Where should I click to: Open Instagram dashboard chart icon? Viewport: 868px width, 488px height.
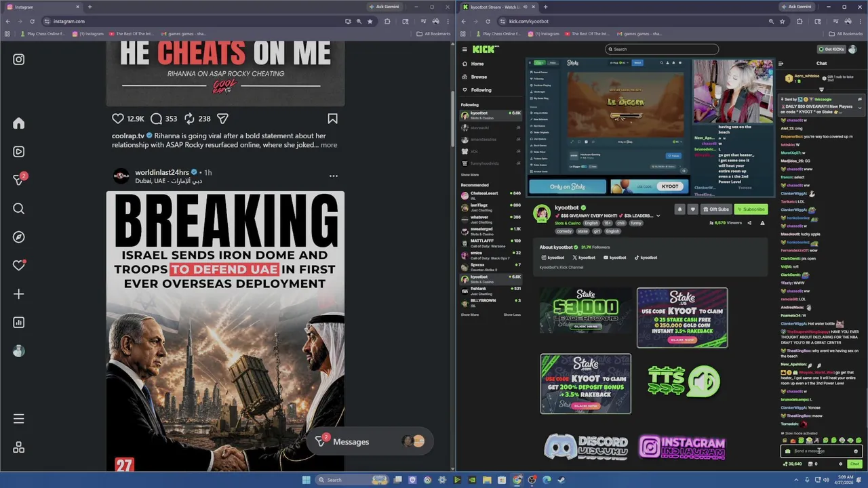tap(19, 323)
